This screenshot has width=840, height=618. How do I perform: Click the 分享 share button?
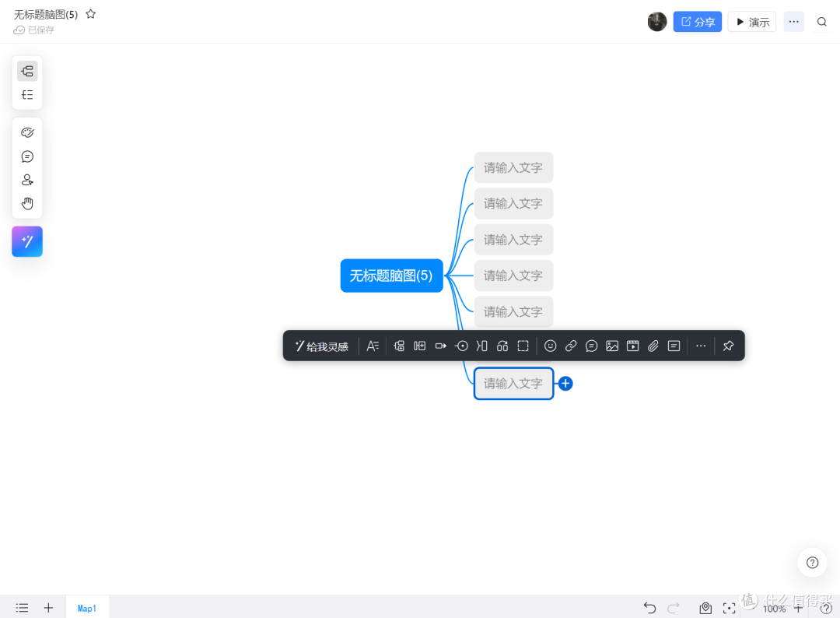(697, 22)
